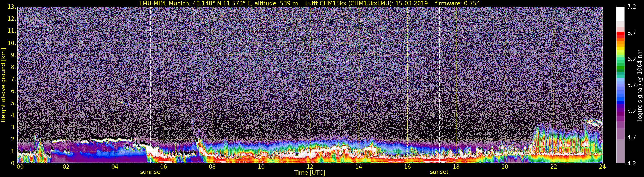Screen dimensions: 644x177
Task: Click the "5.2" value on the colorbar scale
Action: point(632,111)
